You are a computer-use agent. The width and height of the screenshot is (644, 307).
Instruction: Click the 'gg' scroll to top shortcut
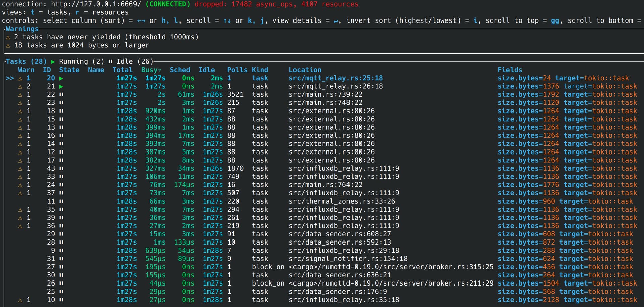555,20
